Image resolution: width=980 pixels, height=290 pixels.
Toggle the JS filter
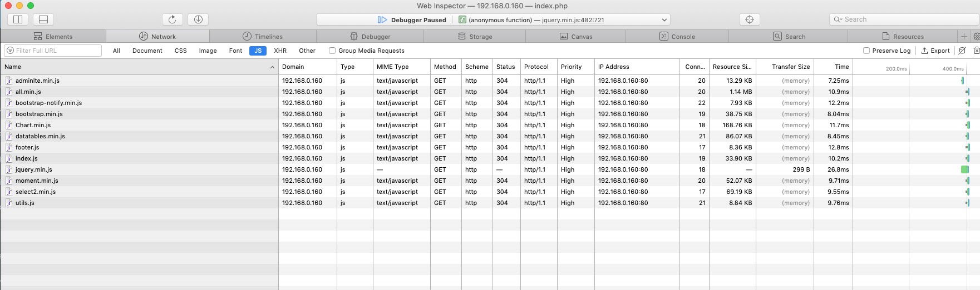(x=258, y=51)
